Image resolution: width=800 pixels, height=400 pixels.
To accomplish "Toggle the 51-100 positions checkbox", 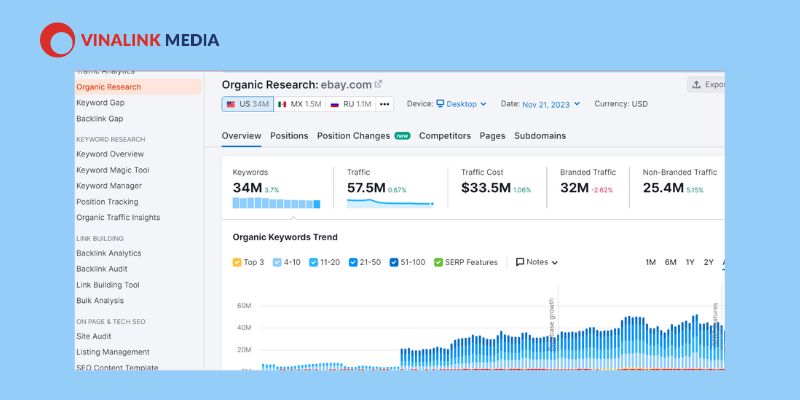I will point(394,262).
